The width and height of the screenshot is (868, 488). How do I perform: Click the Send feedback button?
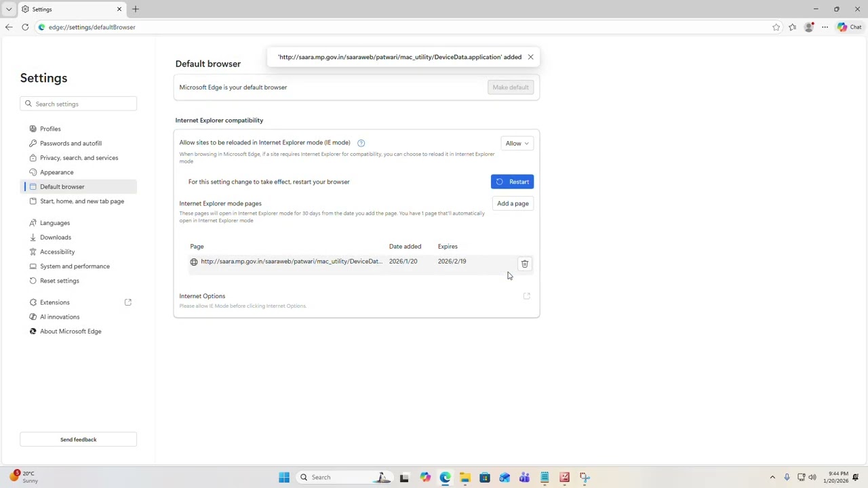(x=79, y=440)
